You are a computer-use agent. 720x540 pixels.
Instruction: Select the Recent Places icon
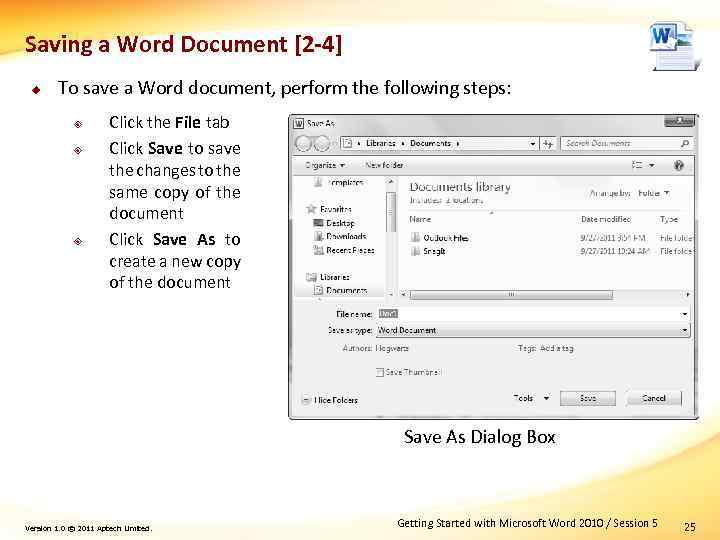pos(318,250)
